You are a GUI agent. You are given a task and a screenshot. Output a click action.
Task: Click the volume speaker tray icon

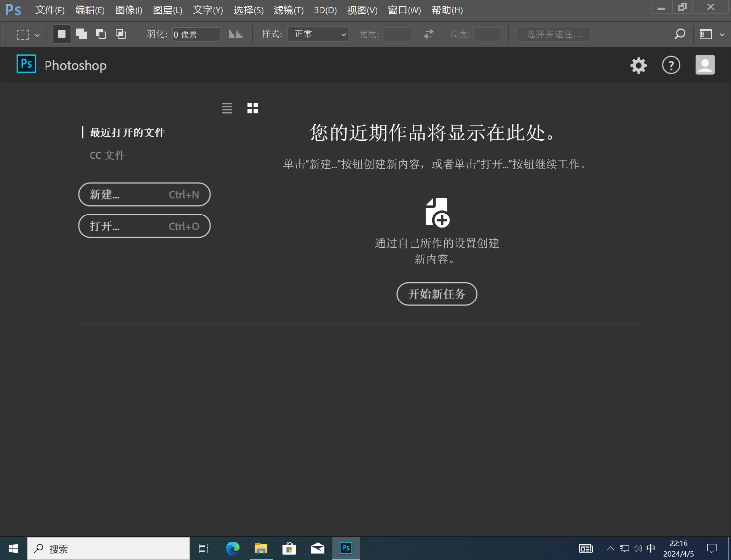coord(638,549)
